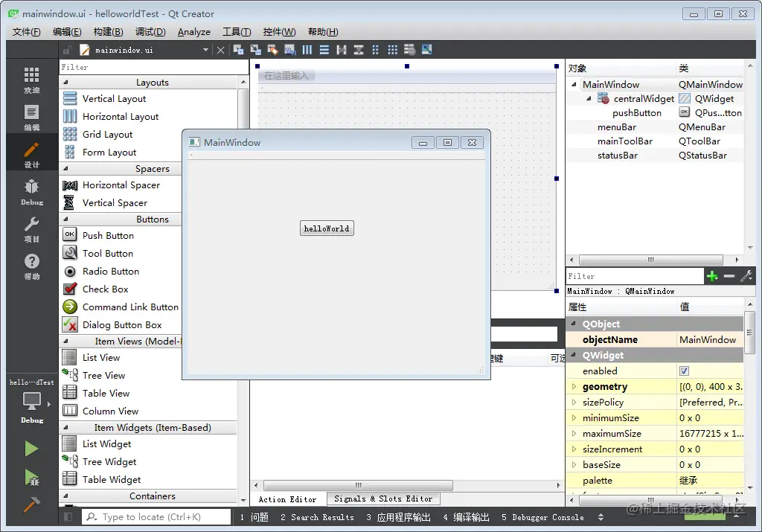The image size is (762, 532).
Task: Open Projects mode with the wrench icon
Action: [x=31, y=229]
